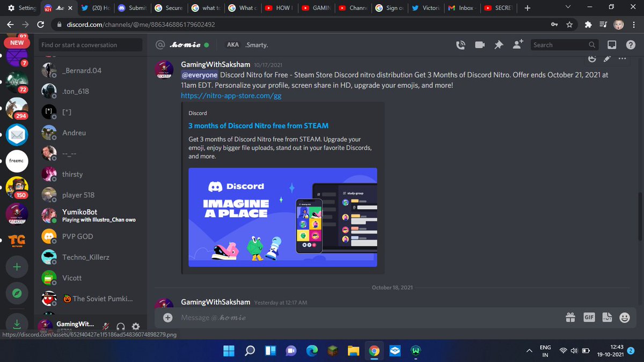Open the Discord inbox icon
This screenshot has width=644, height=362.
(612, 45)
